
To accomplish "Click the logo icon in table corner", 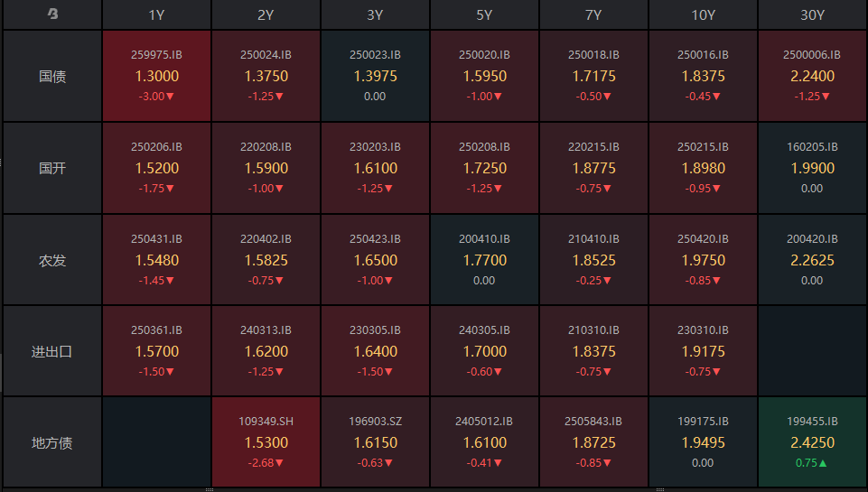I will 52,14.
